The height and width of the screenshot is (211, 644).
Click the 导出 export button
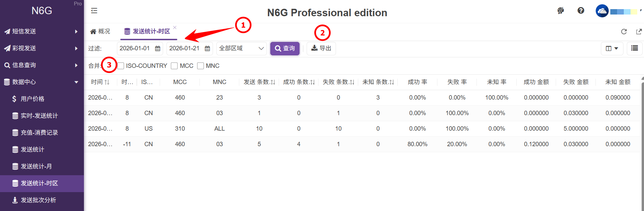coord(321,48)
